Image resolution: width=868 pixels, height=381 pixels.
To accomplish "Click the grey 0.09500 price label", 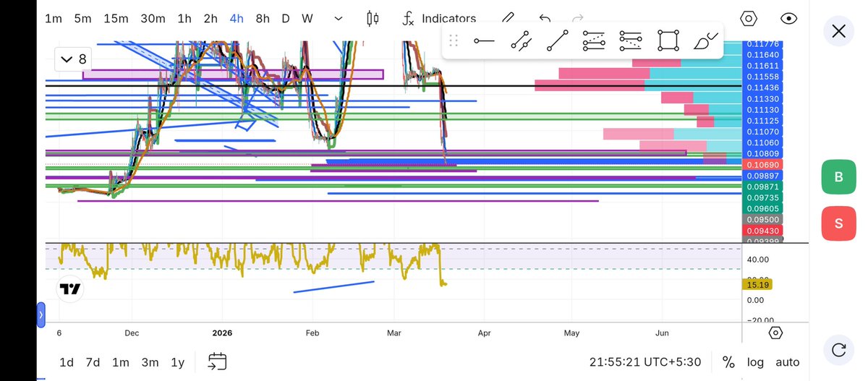I will [x=762, y=219].
